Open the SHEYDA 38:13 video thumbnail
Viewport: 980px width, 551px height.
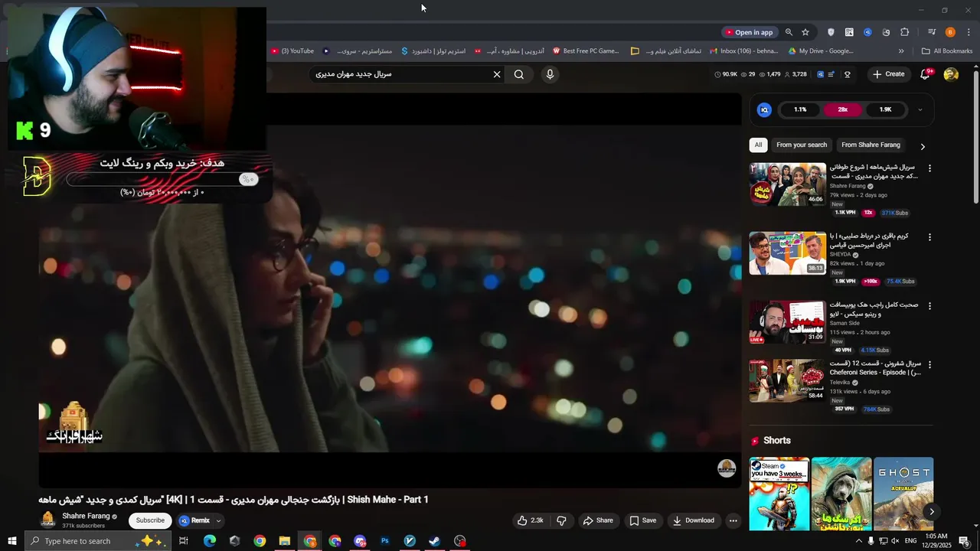pyautogui.click(x=788, y=253)
